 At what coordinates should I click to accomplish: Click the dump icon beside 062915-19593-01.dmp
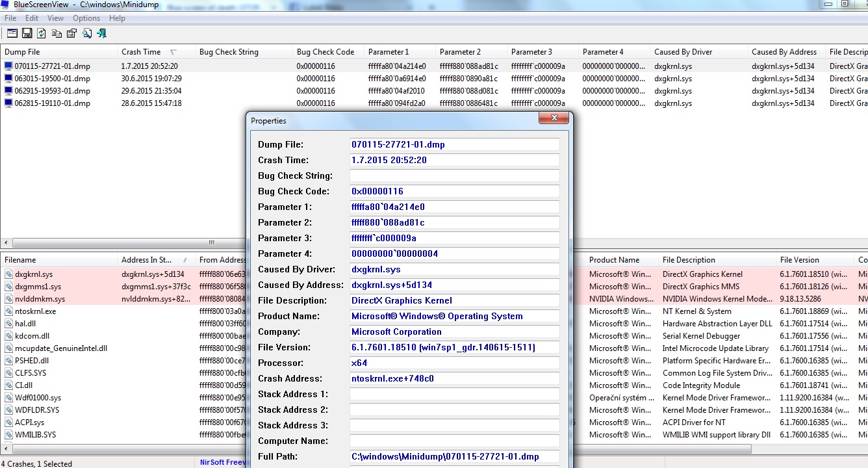[8, 91]
